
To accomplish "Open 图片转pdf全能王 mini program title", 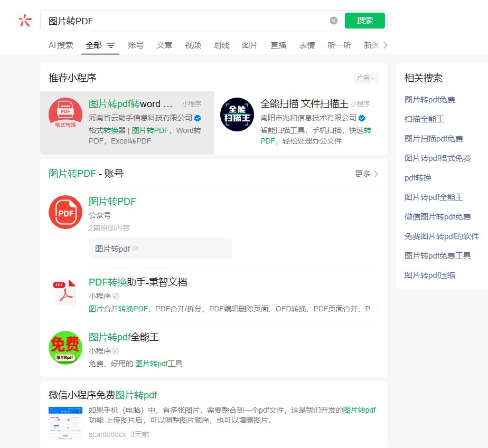I will 124,337.
